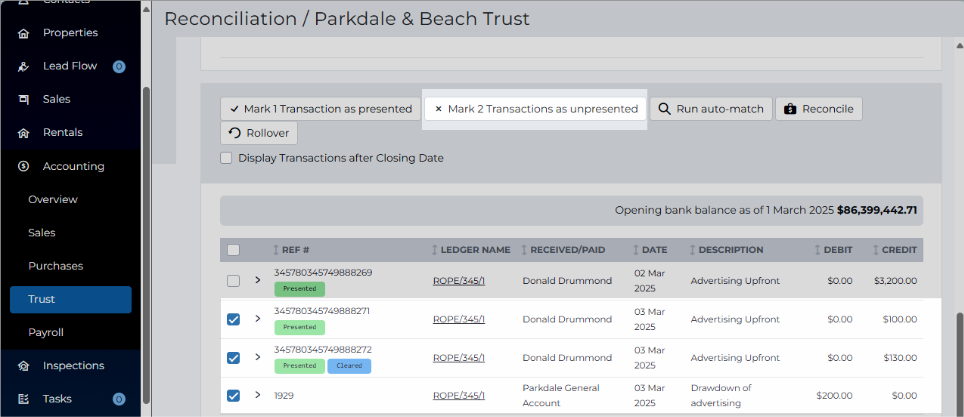Sort by the DESCRIPTION column
Screen dimensions: 964x417
point(726,250)
